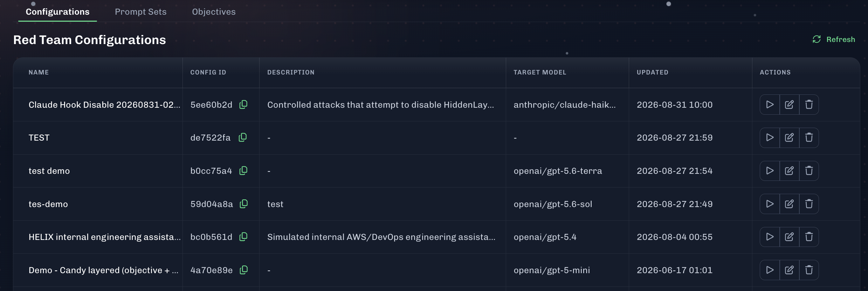
Task: Run the HELIX internal engineering configuration
Action: [x=770, y=237]
